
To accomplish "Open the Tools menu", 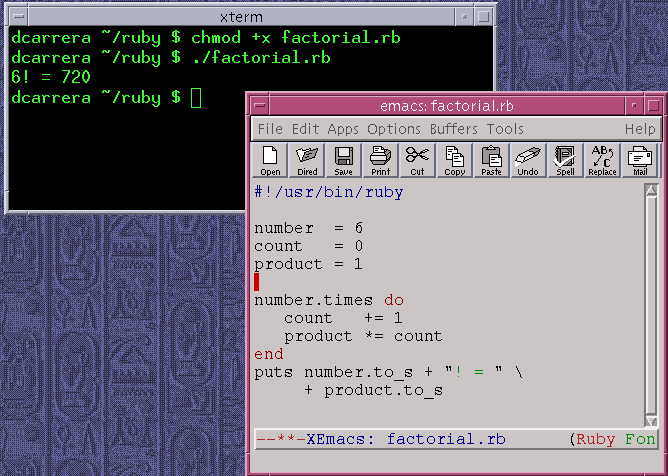I will click(505, 129).
